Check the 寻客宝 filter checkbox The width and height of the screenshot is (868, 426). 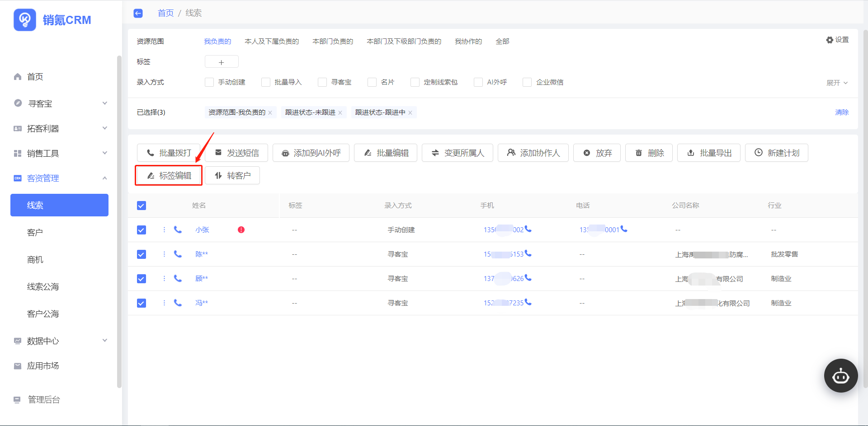click(322, 82)
